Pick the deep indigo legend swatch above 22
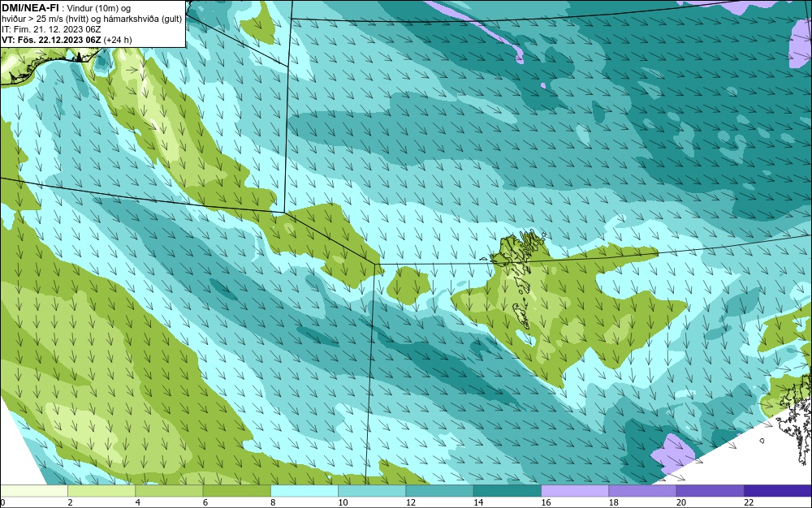The height and width of the screenshot is (508, 812). (778, 491)
